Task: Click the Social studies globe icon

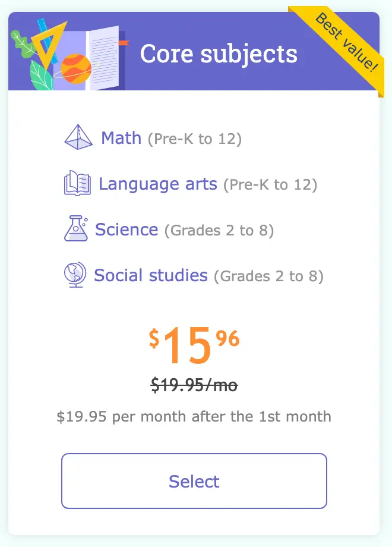Action: [x=75, y=275]
